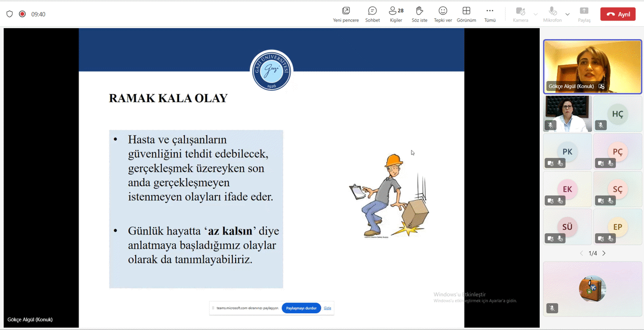Change layout with Görünüm
This screenshot has height=330, width=644.
[467, 14]
